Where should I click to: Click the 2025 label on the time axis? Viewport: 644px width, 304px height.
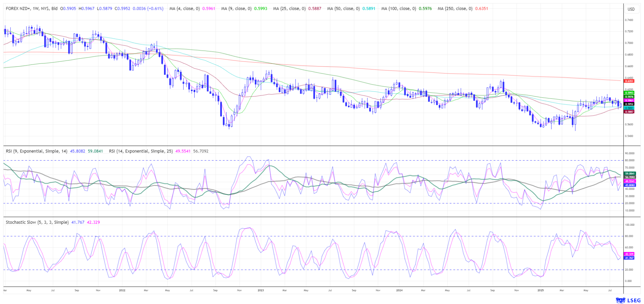pyautogui.click(x=540, y=290)
